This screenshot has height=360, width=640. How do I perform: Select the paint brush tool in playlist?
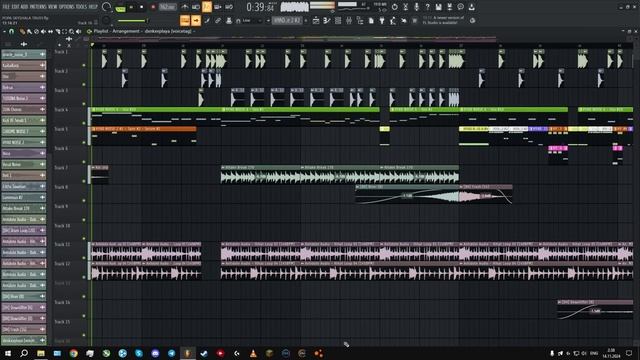coord(29,31)
